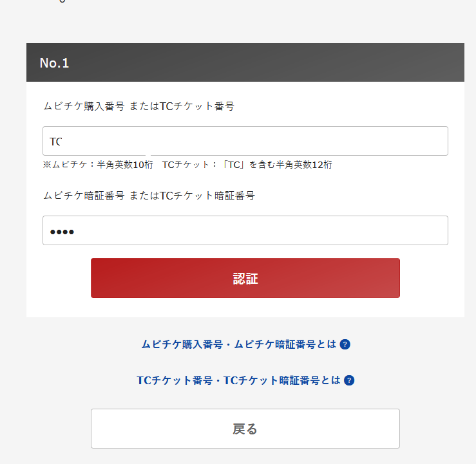Click the empty right end of the ticket number field
This screenshot has width=476, height=464.
pyautogui.click(x=425, y=141)
